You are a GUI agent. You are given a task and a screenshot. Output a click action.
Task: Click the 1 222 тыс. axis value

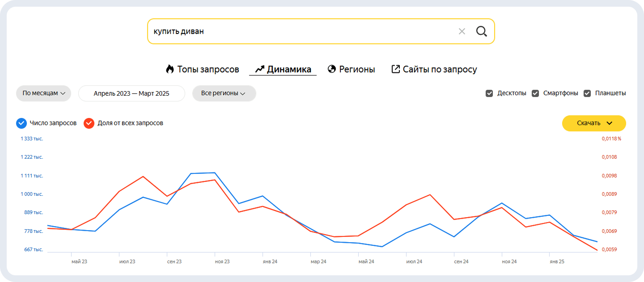click(x=32, y=157)
